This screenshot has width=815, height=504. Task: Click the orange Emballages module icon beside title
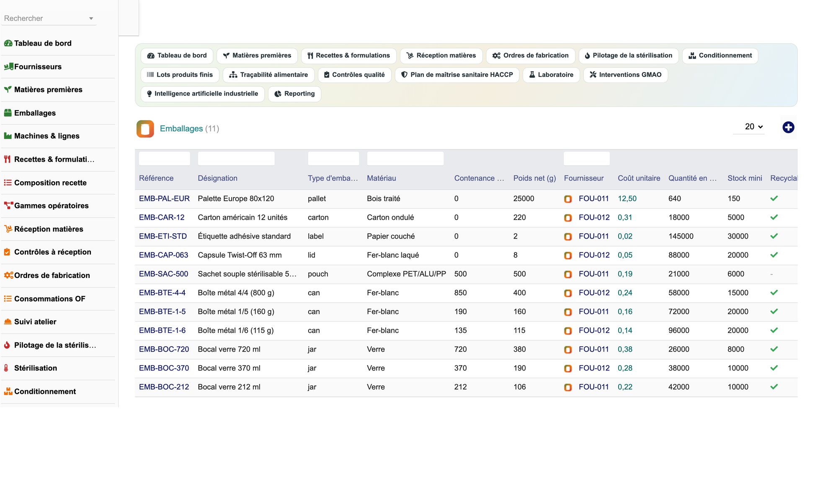point(145,129)
